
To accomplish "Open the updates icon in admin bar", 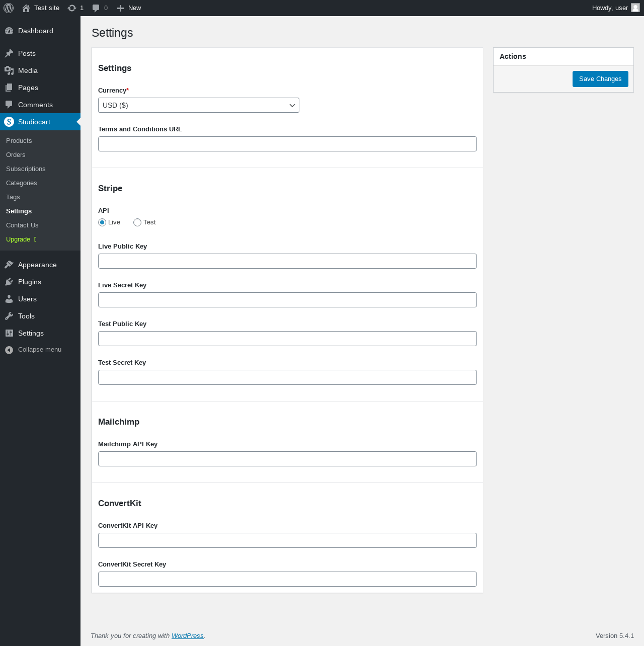I will coord(72,8).
